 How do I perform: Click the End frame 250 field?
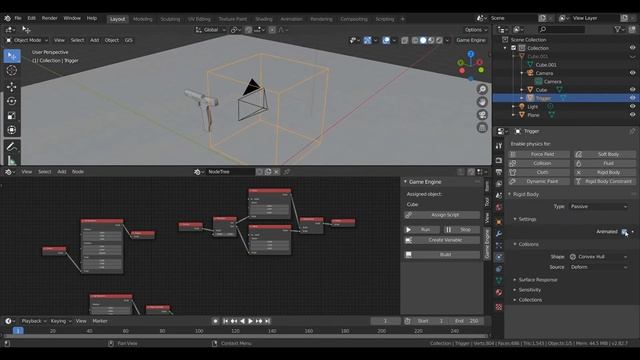[x=468, y=321]
